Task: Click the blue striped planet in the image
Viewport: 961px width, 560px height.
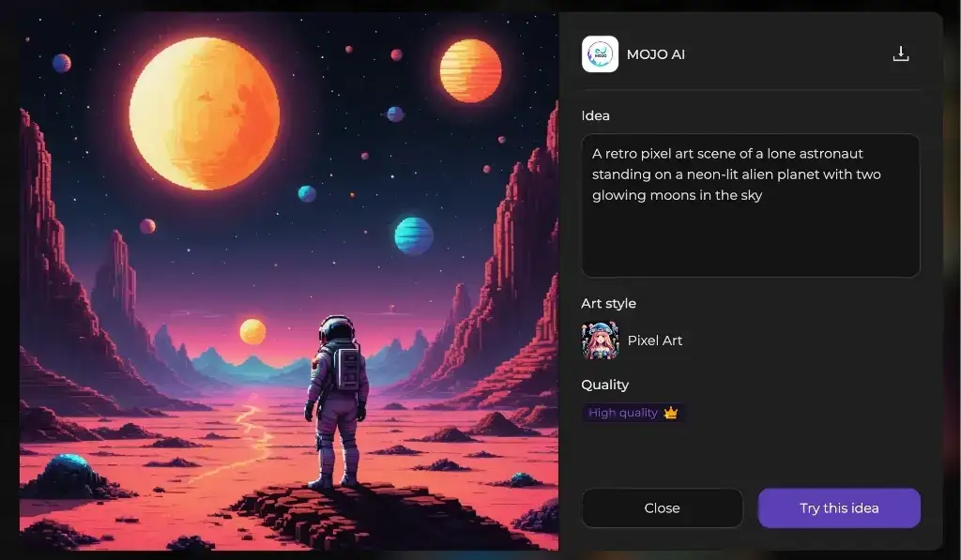Action: [x=414, y=235]
